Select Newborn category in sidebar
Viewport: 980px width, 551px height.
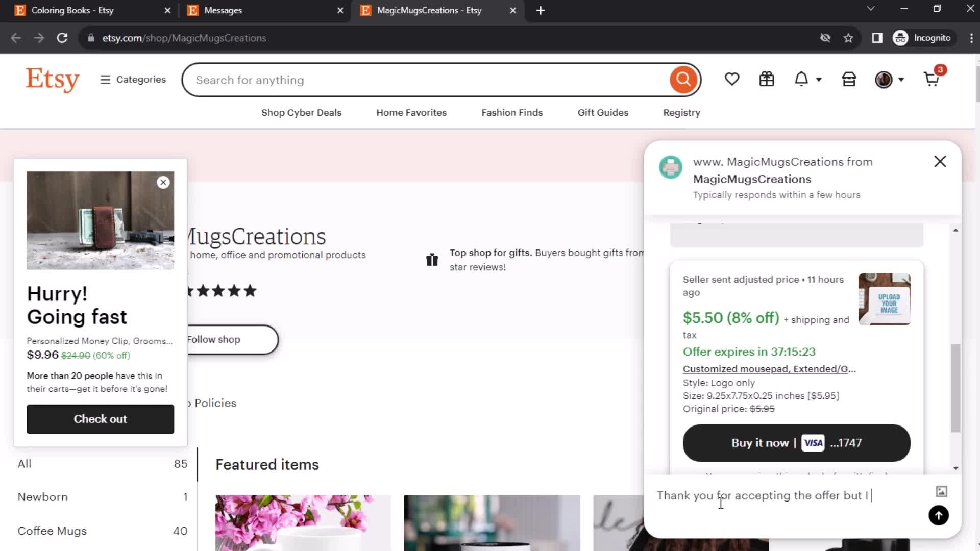point(102,497)
